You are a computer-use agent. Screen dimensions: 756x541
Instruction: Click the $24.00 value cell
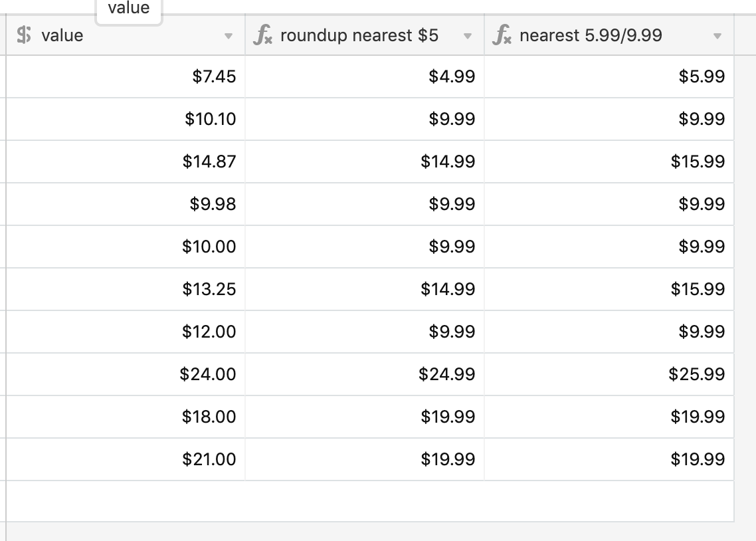[x=126, y=374]
